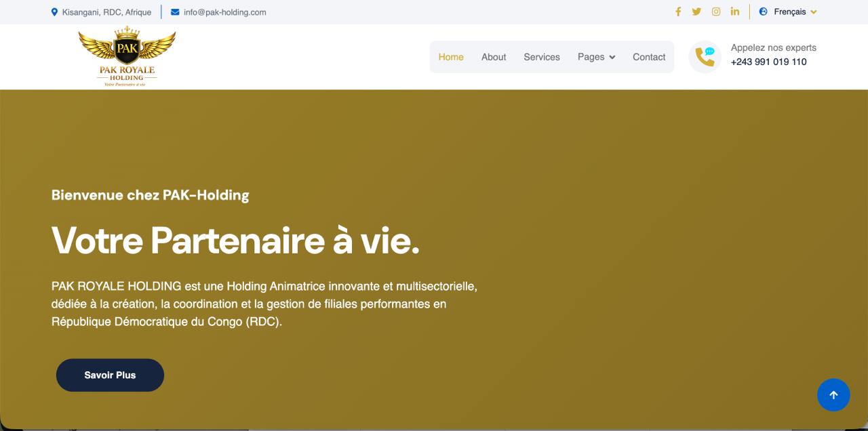Open the Contact menu item

649,57
